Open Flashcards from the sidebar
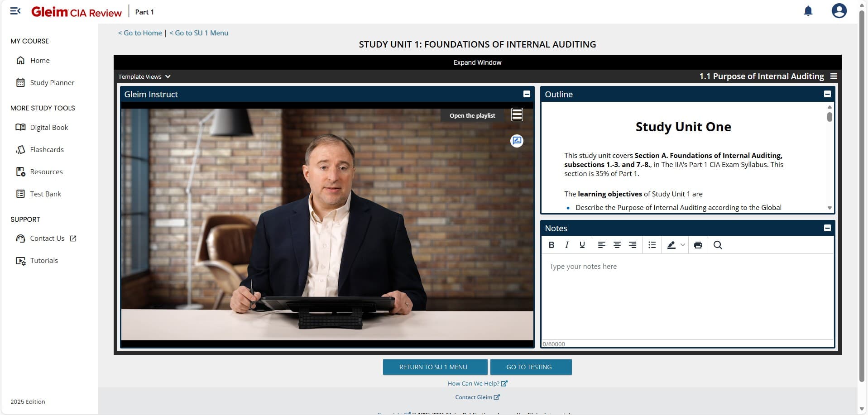Screen dimensions: 868x415 pyautogui.click(x=47, y=149)
